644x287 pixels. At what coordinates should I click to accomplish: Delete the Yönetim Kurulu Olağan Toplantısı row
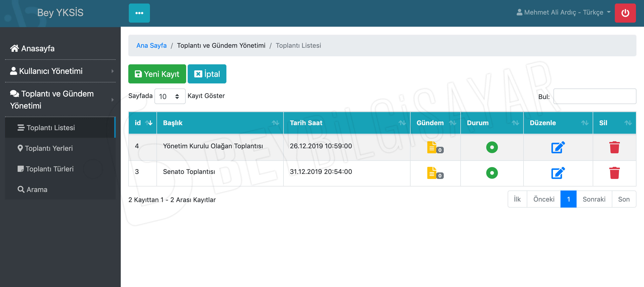614,147
